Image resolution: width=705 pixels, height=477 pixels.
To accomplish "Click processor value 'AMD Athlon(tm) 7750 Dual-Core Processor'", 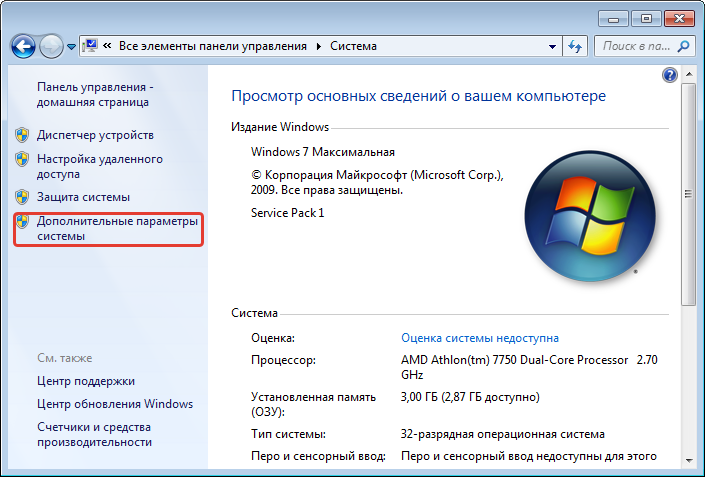I will [514, 360].
